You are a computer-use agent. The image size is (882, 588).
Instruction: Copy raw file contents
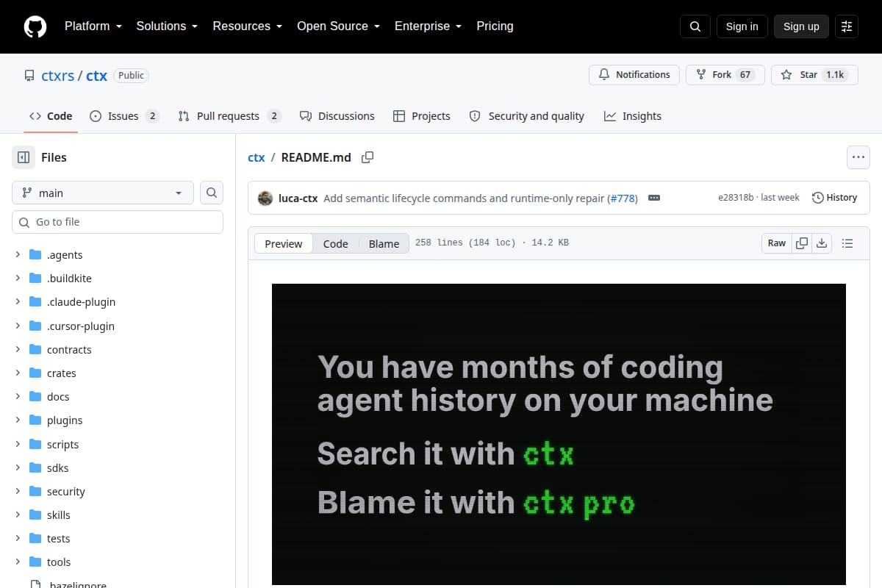click(x=802, y=243)
